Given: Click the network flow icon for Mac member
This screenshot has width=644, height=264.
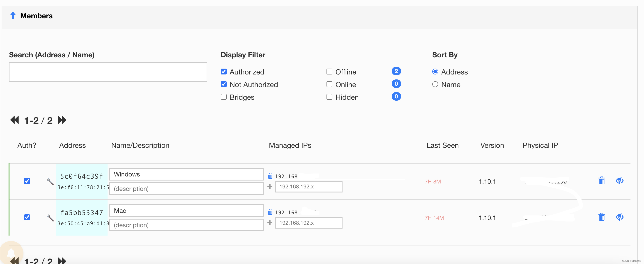Looking at the screenshot, I should click(620, 217).
